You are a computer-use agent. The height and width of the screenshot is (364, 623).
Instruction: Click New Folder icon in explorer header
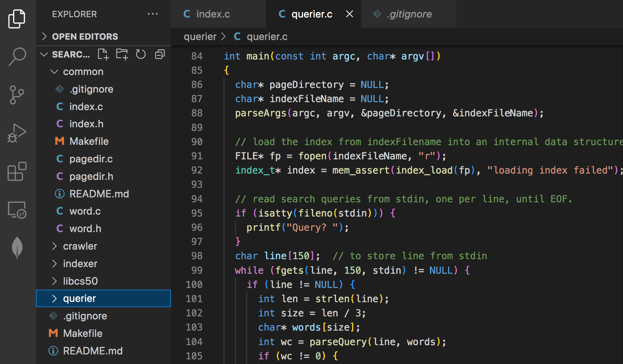click(x=122, y=54)
